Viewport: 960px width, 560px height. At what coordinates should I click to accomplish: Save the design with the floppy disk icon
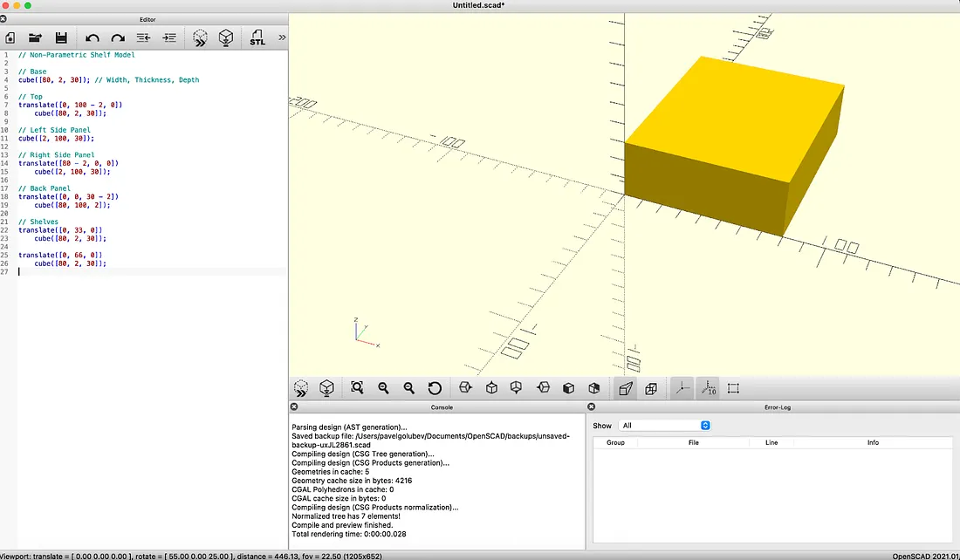tap(61, 38)
